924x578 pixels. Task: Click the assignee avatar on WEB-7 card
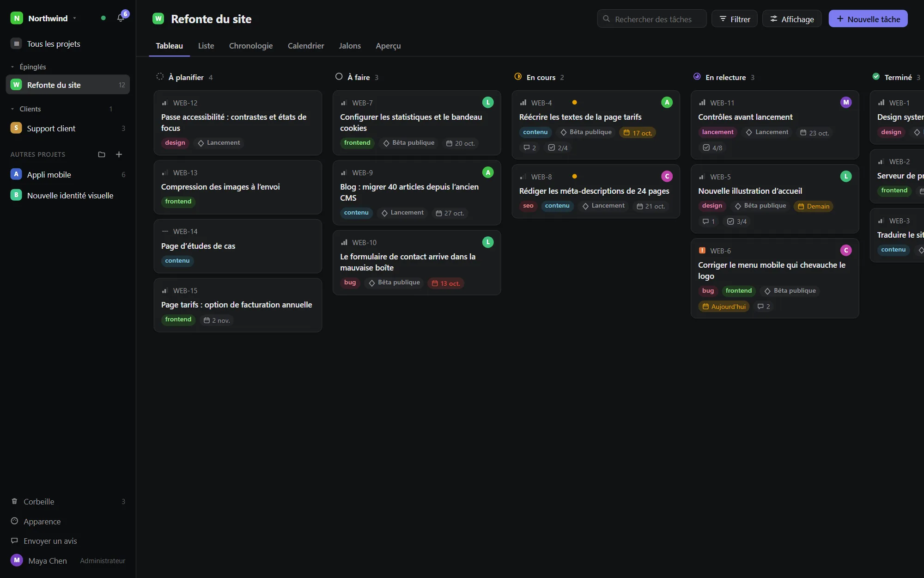488,103
